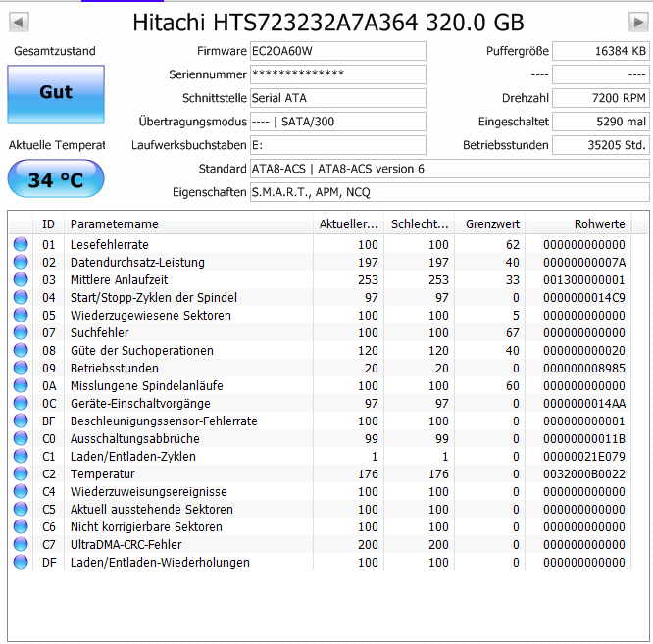Click Grenzwert value 67 for Suchfehler

513,333
